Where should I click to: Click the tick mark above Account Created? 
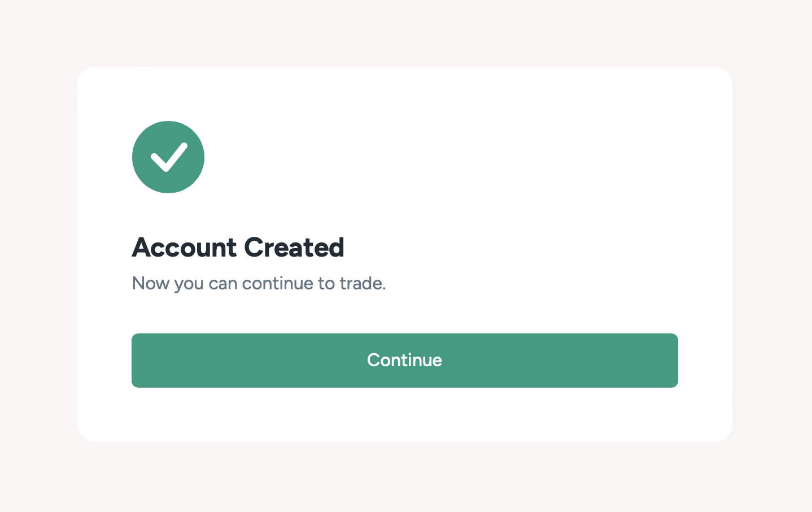tap(169, 157)
